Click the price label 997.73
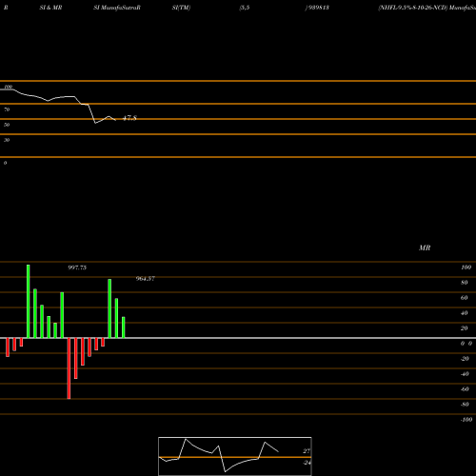The height and width of the screenshot is (476, 476). click(77, 268)
